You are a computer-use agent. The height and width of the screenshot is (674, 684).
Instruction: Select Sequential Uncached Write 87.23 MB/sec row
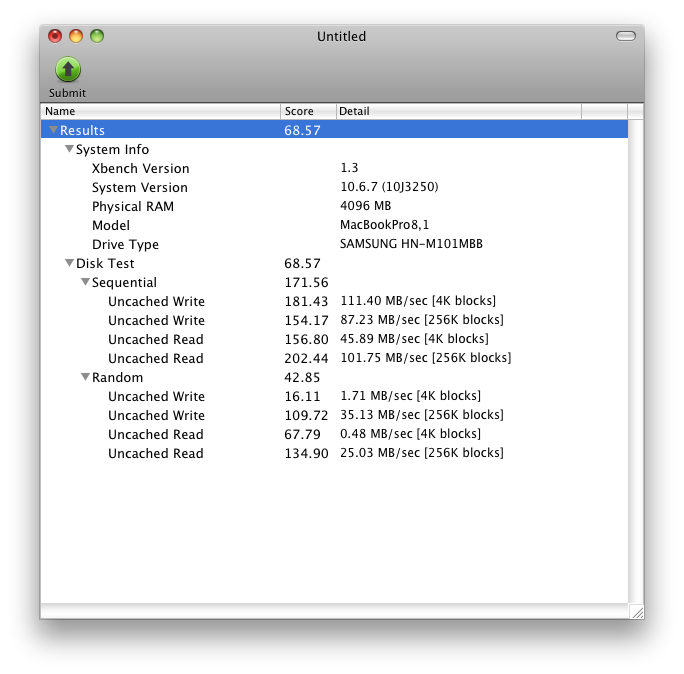(334, 320)
